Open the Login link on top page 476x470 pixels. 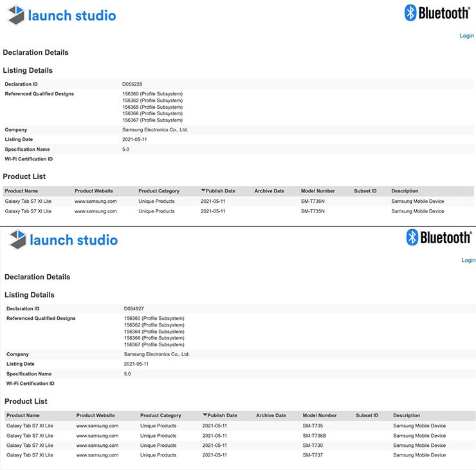pyautogui.click(x=466, y=36)
